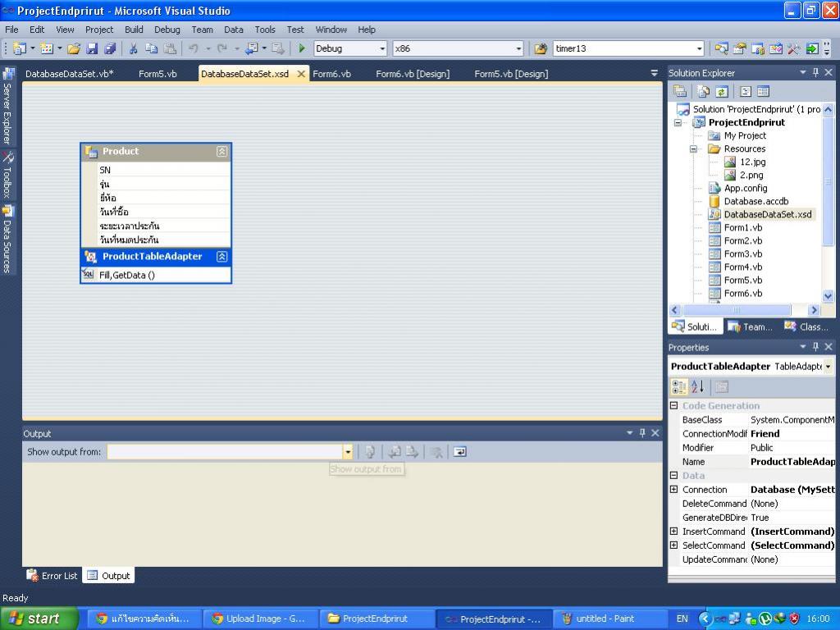Switch Properties to Alphabetical sort
840x630 pixels.
697,387
